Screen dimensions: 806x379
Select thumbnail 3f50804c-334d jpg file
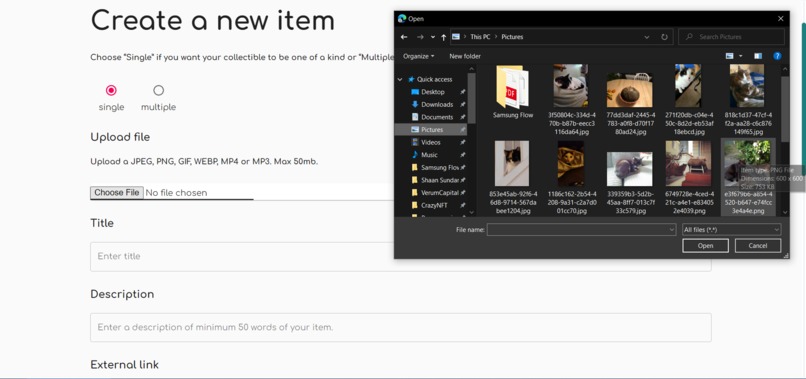[x=571, y=86]
